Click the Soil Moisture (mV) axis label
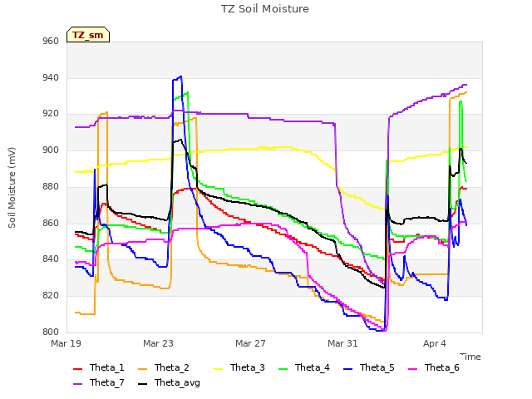The width and height of the screenshot is (532, 399). (x=12, y=188)
